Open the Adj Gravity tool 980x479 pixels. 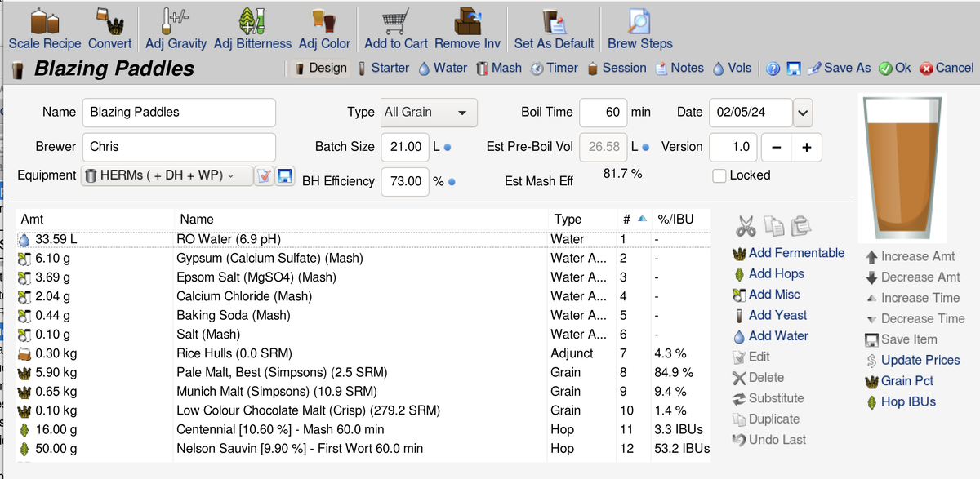coord(176,21)
